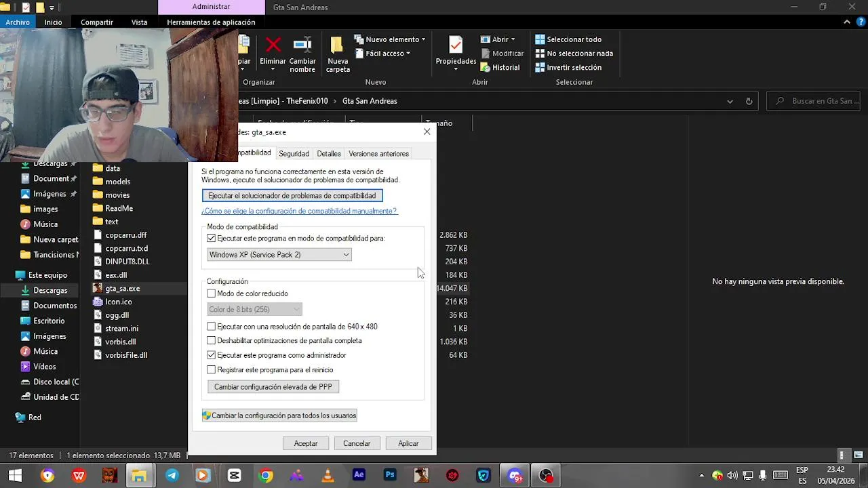The image size is (868, 488).
Task: Open OBS Studio from the taskbar
Action: pos(546,475)
